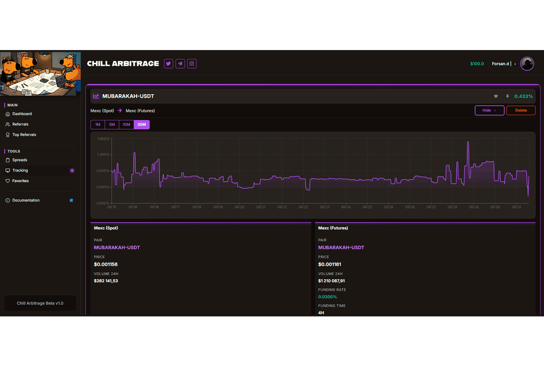Select the active 30M timeframe
This screenshot has width=544, height=392.
click(x=142, y=125)
